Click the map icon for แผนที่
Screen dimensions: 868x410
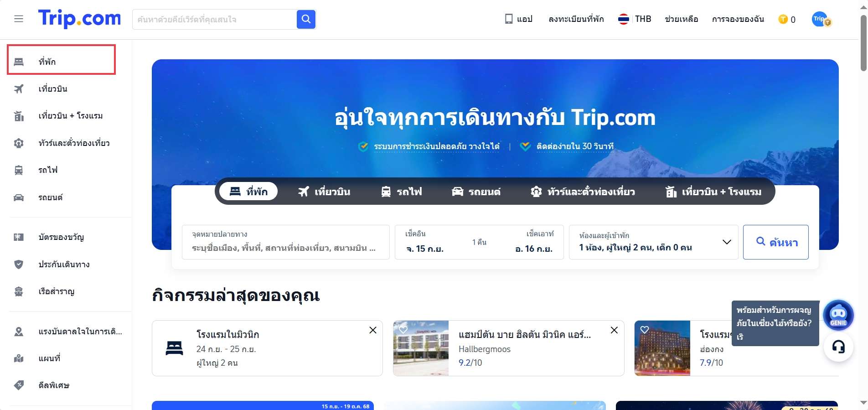point(19,358)
